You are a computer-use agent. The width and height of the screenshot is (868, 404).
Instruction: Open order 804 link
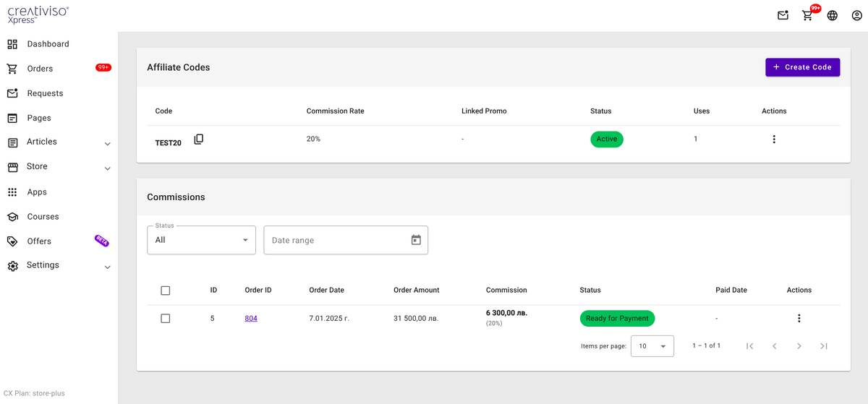[251, 318]
